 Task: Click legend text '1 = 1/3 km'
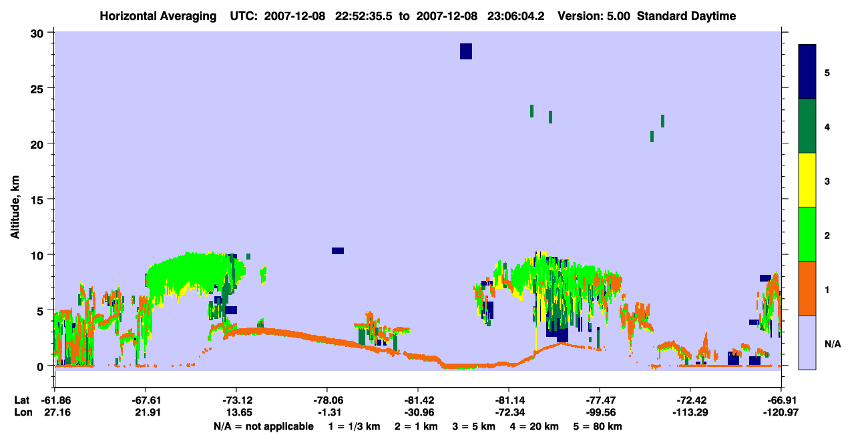point(353,426)
